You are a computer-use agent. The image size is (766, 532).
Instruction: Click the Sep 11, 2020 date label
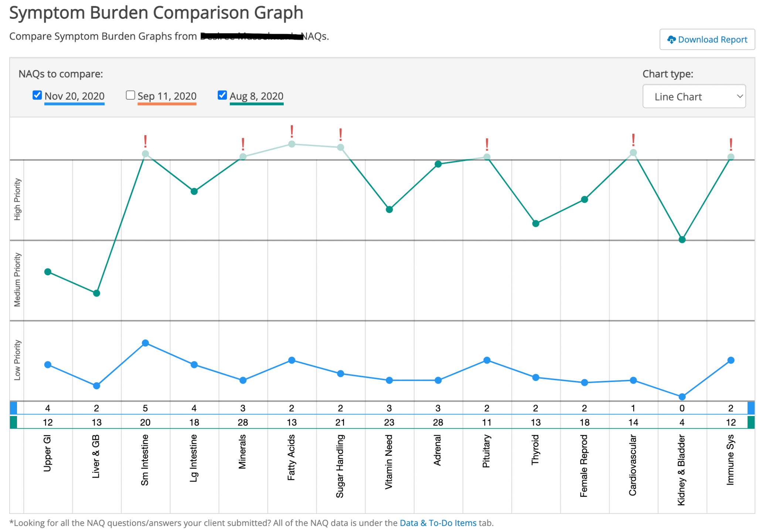pyautogui.click(x=167, y=96)
